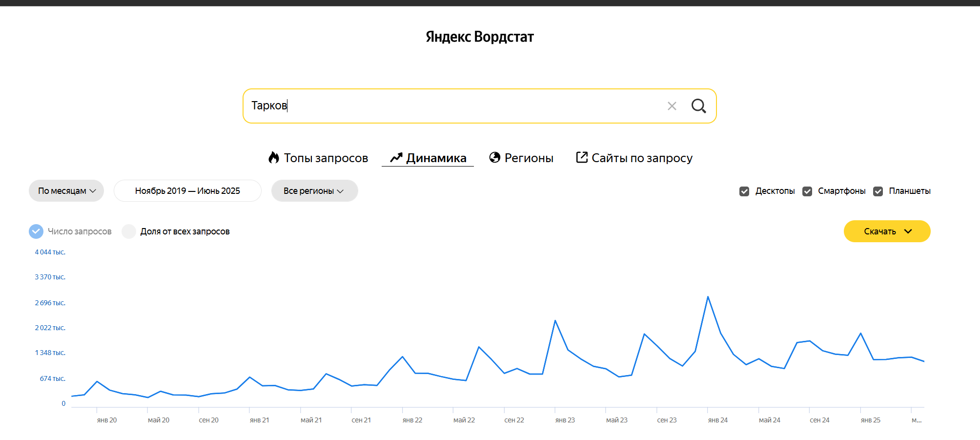
Task: Click the Яндекс Вордстат logo
Action: [480, 37]
